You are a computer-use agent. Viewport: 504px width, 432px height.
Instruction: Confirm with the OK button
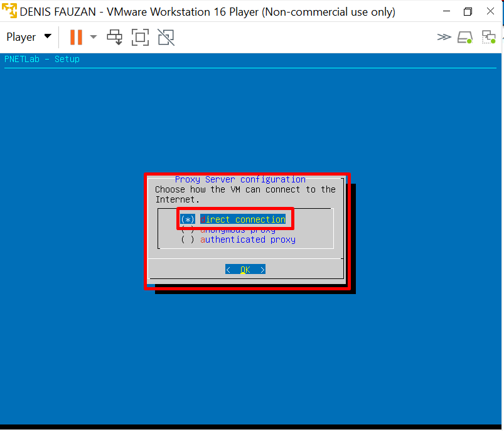point(245,270)
